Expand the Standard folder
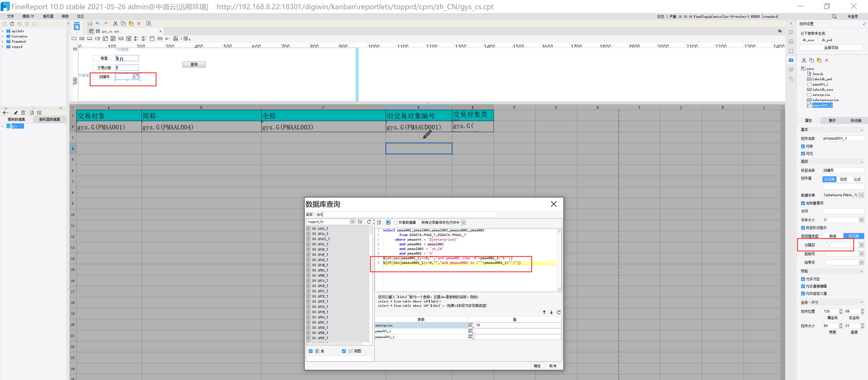Image resolution: width=868 pixels, height=380 pixels. [x=3, y=41]
